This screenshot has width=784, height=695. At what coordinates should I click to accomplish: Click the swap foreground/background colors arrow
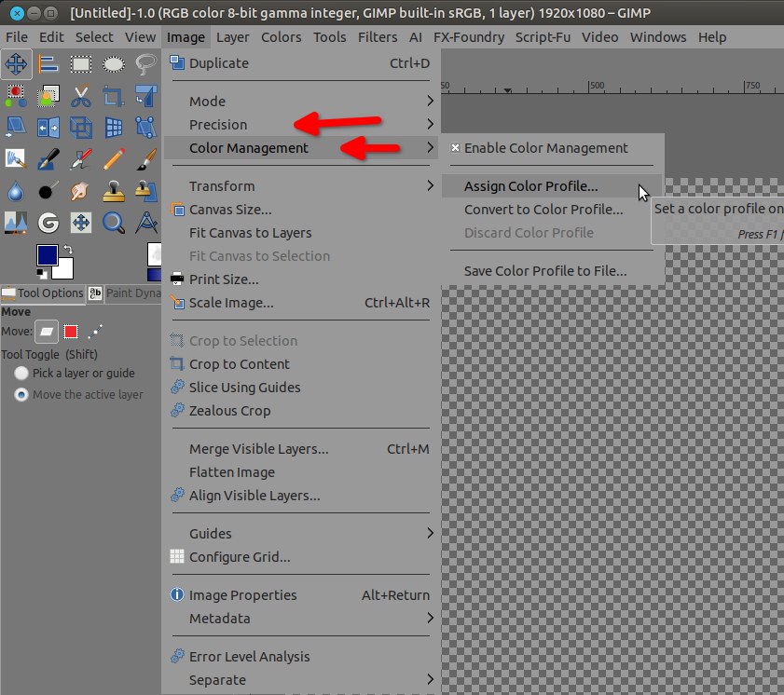(68, 249)
